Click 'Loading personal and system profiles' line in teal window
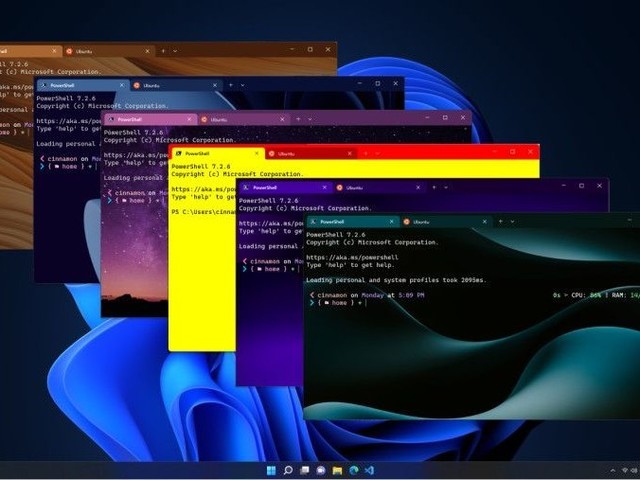Viewport: 640px width, 480px height. tap(396, 280)
